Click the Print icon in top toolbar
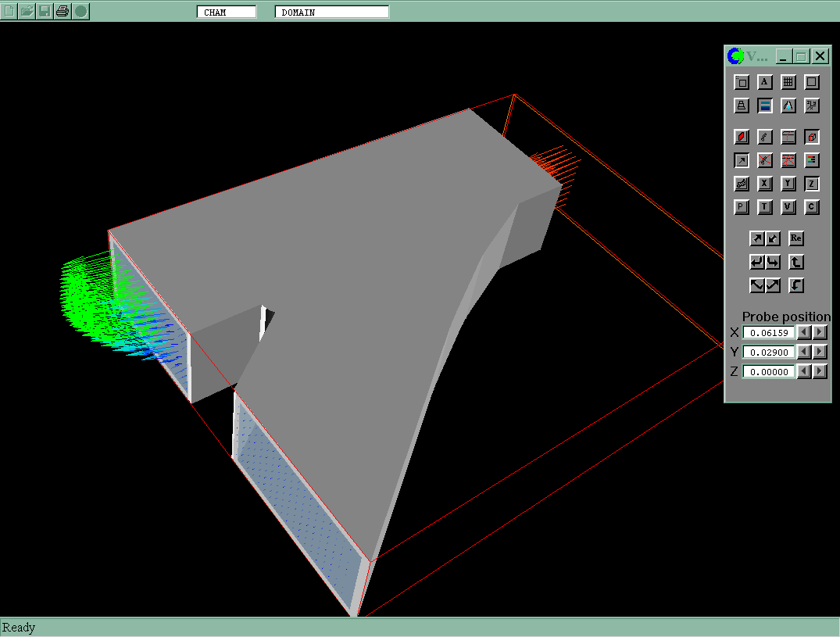The height and width of the screenshot is (637, 840). (63, 11)
